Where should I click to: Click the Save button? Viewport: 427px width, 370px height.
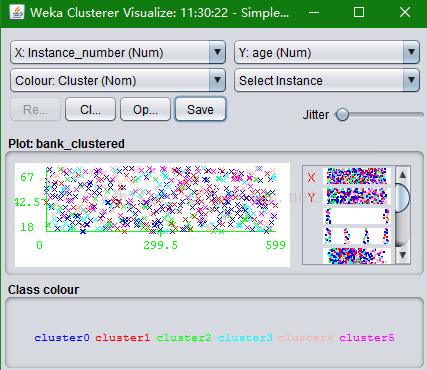200,109
